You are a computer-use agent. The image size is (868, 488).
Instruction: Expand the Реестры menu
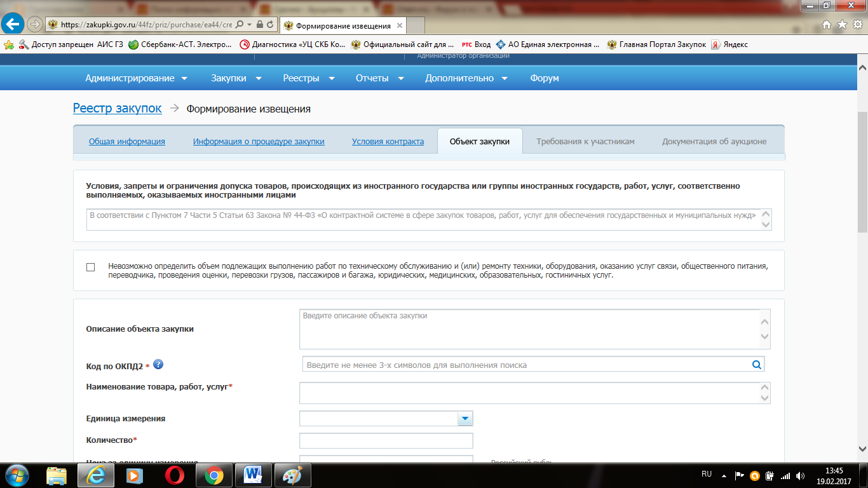[308, 78]
